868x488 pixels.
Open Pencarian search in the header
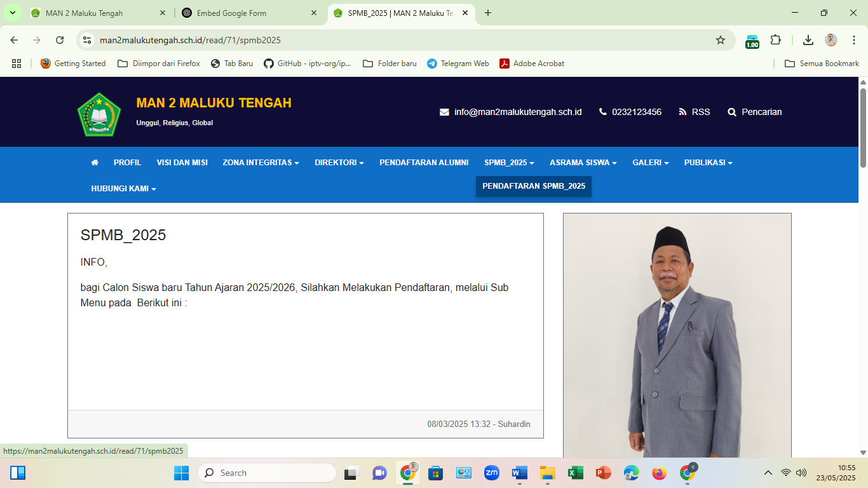[x=754, y=112]
